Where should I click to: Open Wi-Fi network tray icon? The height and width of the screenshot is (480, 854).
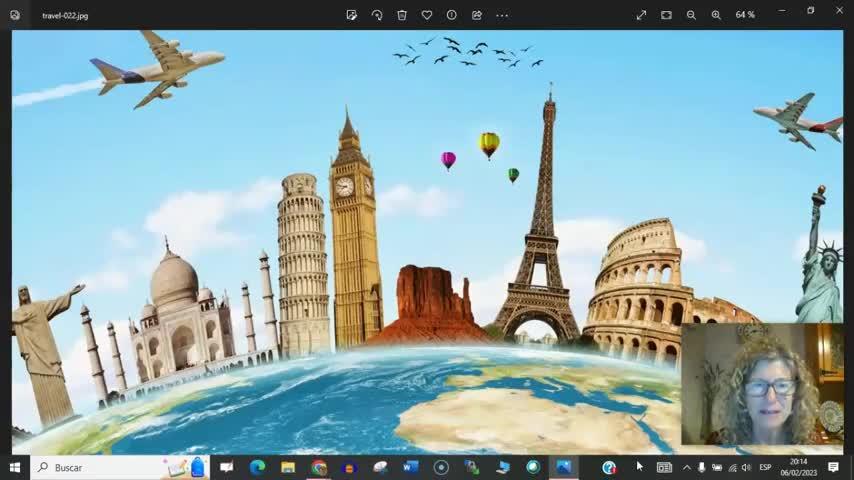(733, 467)
